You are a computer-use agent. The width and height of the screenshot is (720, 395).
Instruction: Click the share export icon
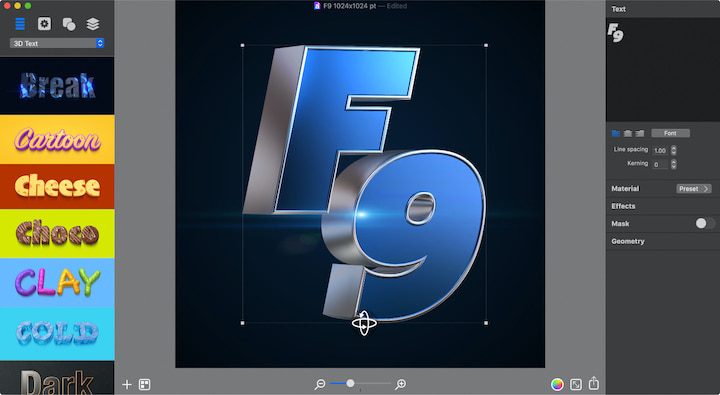point(594,383)
